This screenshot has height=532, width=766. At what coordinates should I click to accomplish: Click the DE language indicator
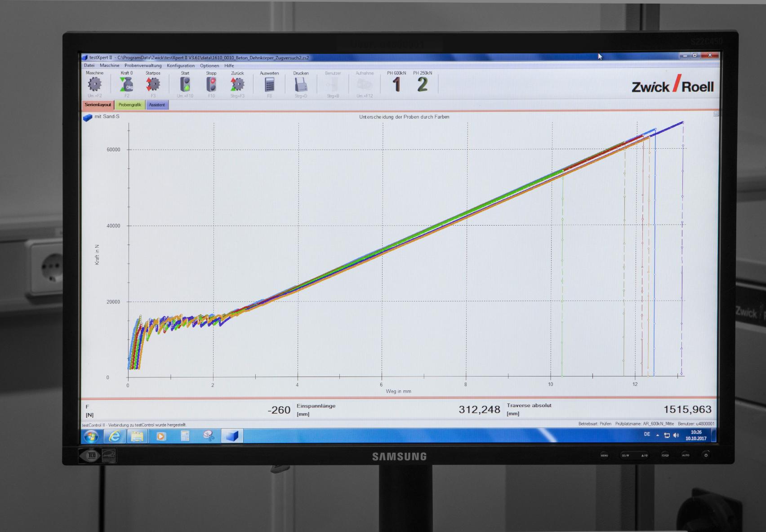point(647,434)
